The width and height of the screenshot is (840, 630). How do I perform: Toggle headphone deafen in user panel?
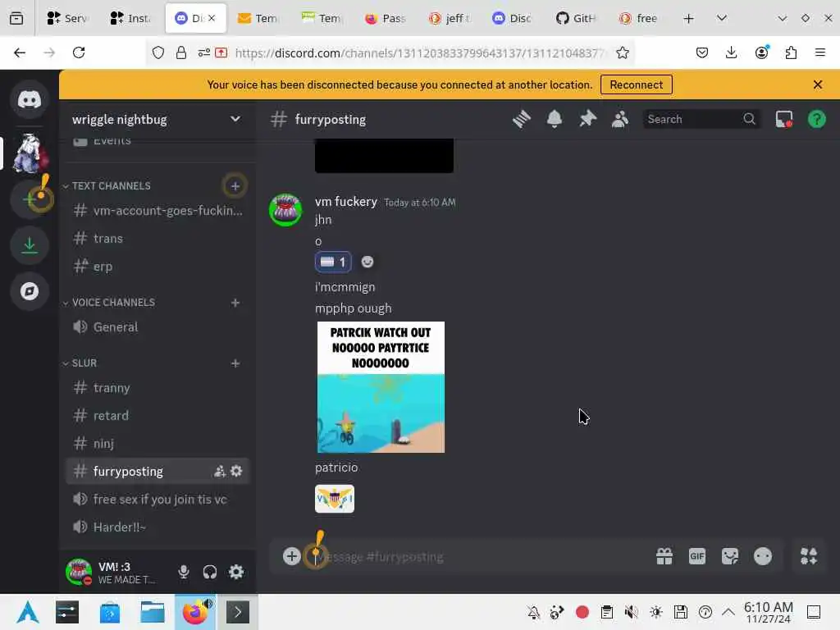coord(210,572)
